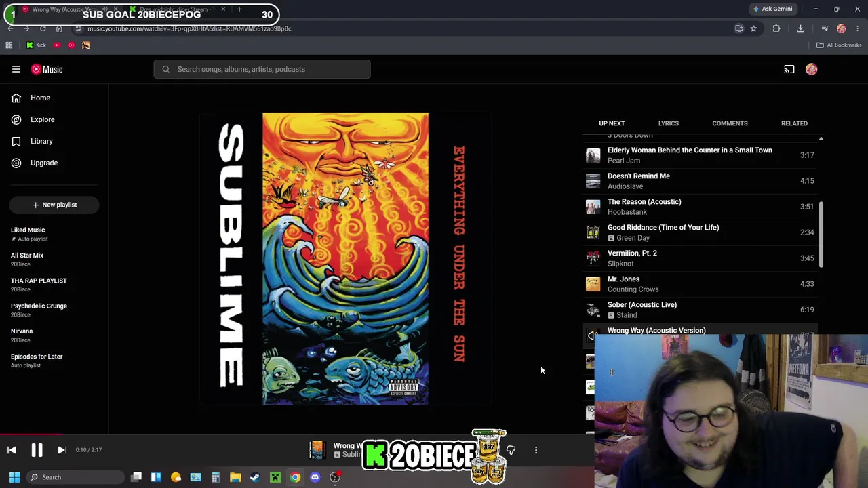
Task: Switch to the Related tab
Action: [794, 123]
